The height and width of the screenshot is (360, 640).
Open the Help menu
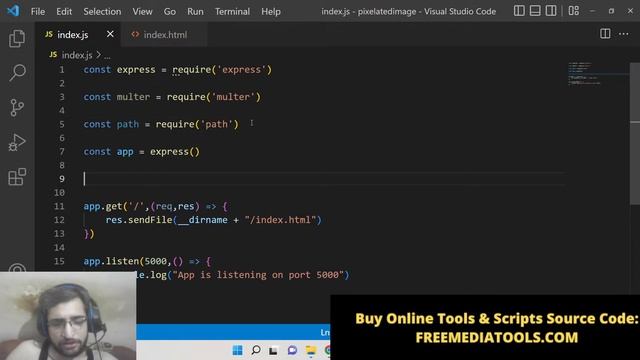pyautogui.click(x=271, y=11)
